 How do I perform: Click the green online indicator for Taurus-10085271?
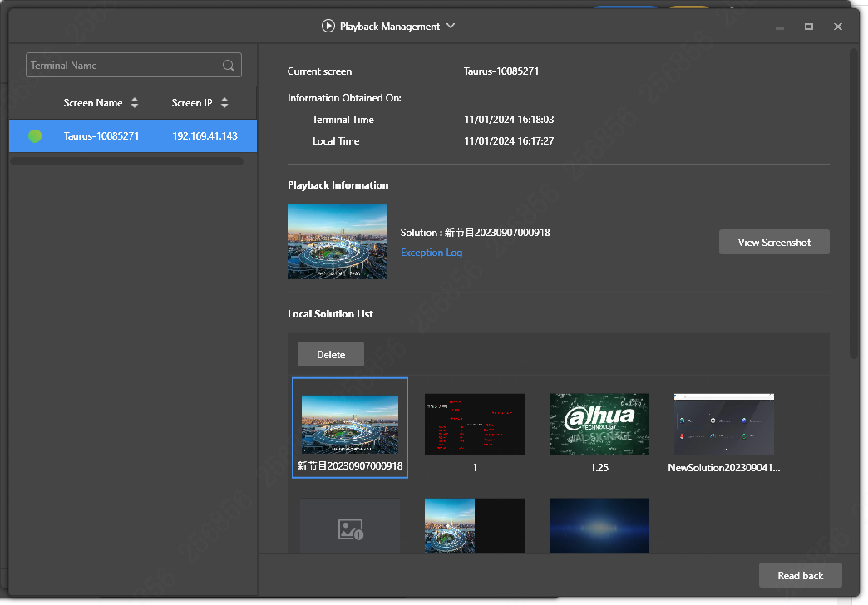point(34,135)
